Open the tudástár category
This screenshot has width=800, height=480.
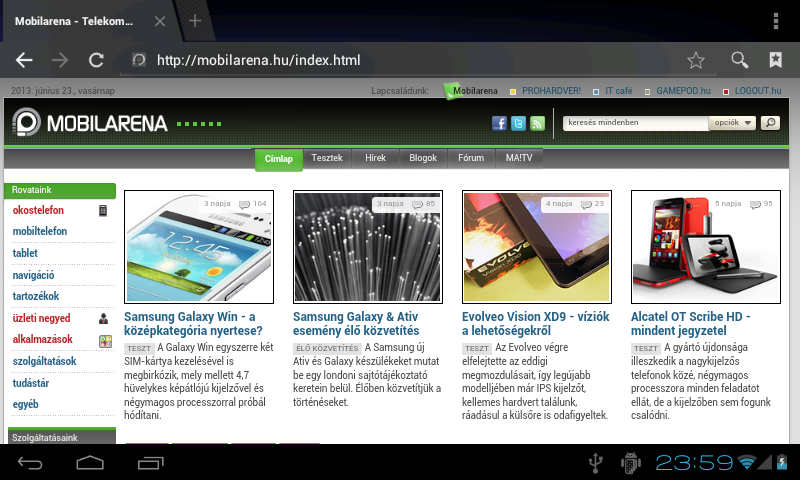31,383
